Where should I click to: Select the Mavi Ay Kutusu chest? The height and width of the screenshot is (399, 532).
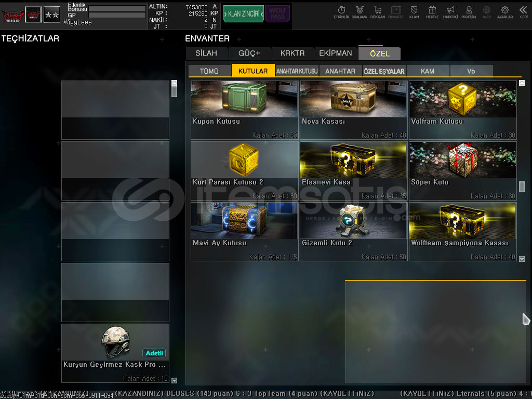(x=245, y=231)
